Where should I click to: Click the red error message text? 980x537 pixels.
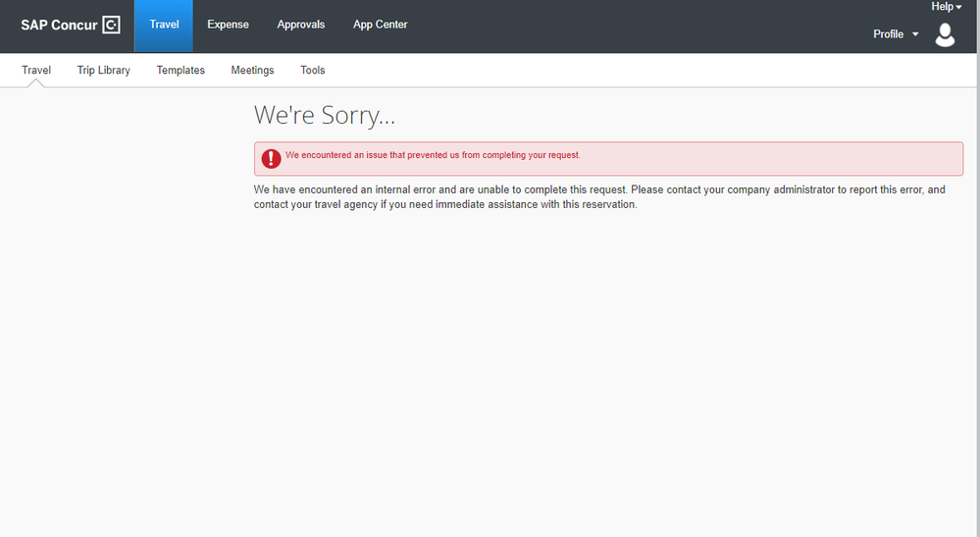[433, 155]
